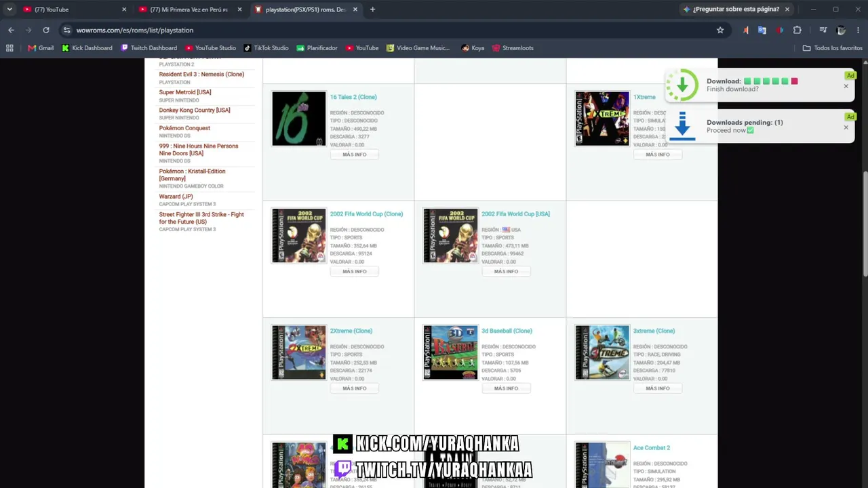Click the 16 Tales 2 cover thumbnail
The image size is (868, 488).
(x=299, y=119)
